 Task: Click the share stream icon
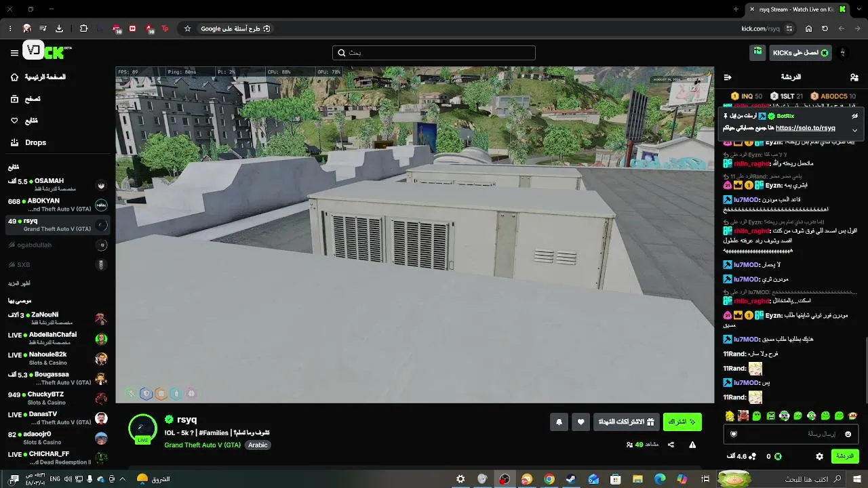point(671,445)
